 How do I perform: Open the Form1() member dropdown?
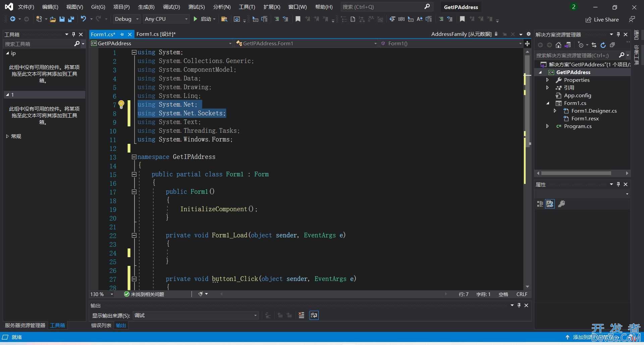[451, 43]
